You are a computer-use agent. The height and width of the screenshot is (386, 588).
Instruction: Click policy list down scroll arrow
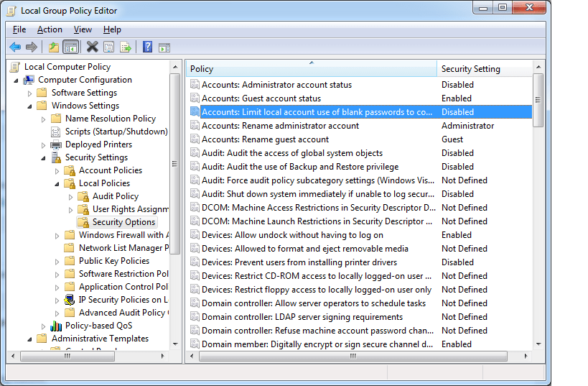(538, 344)
